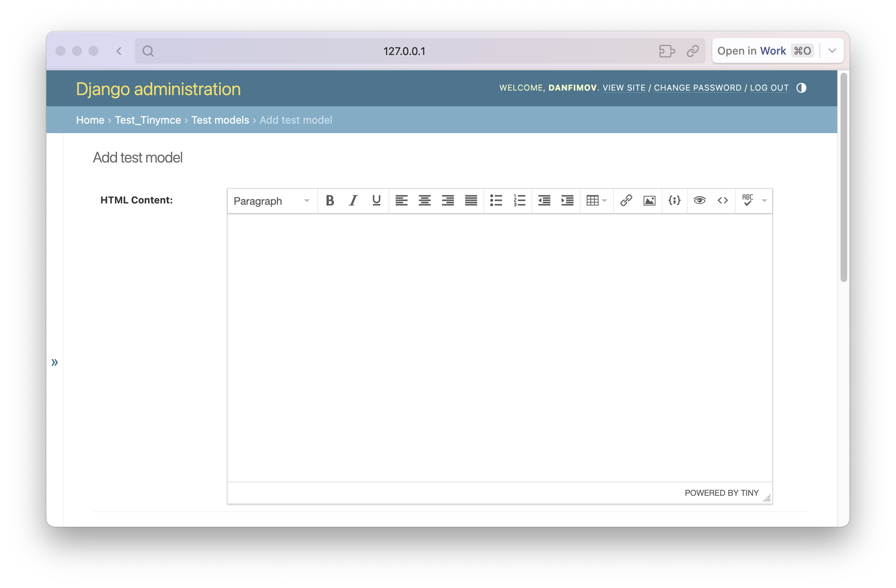Screen dimensions: 896x588
Task: Decrease indent of paragraph
Action: tap(544, 201)
